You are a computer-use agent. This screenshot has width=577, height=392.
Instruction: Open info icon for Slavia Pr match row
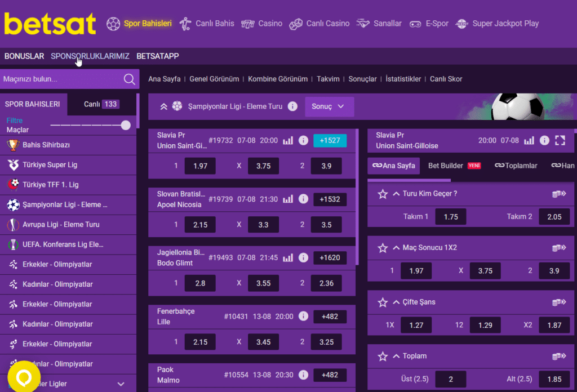303,140
